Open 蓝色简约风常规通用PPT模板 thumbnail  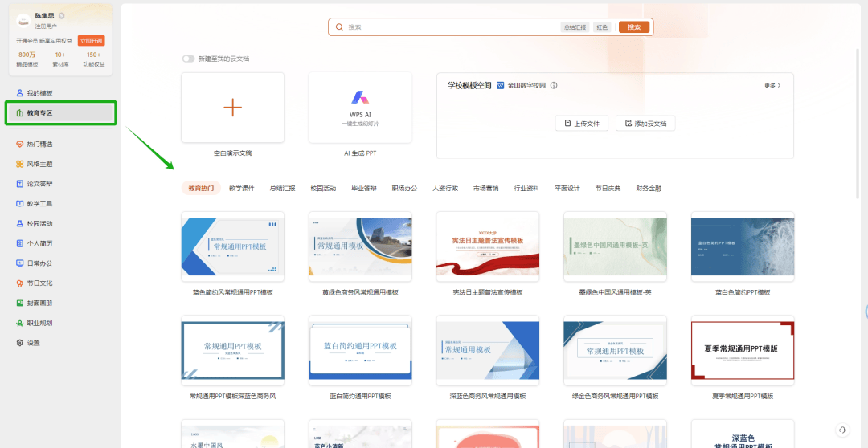click(x=232, y=246)
